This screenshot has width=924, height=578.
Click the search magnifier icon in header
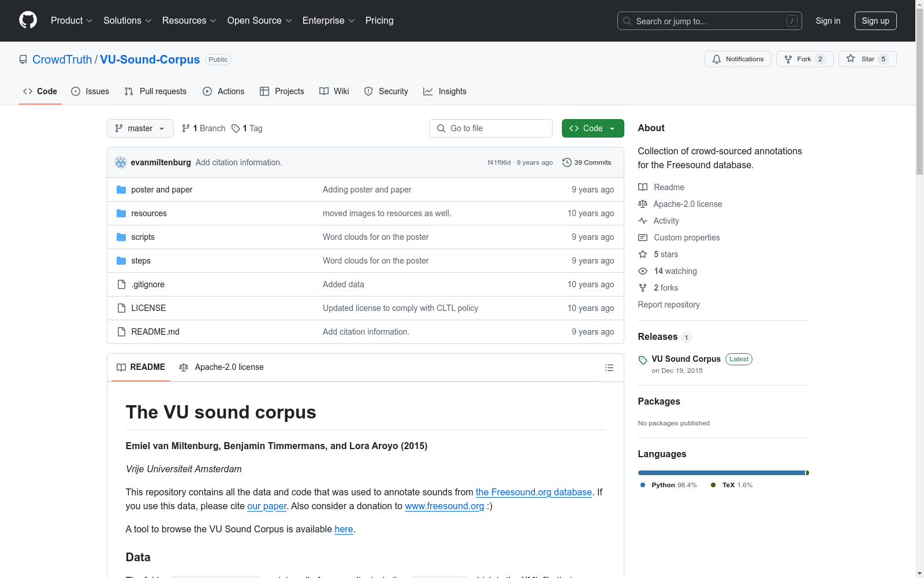point(627,21)
